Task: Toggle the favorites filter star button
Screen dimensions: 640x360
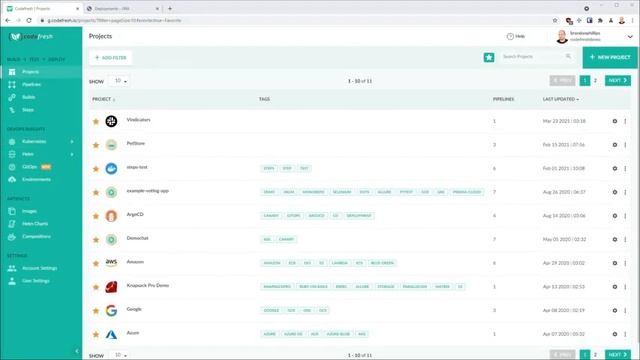Action: point(489,58)
